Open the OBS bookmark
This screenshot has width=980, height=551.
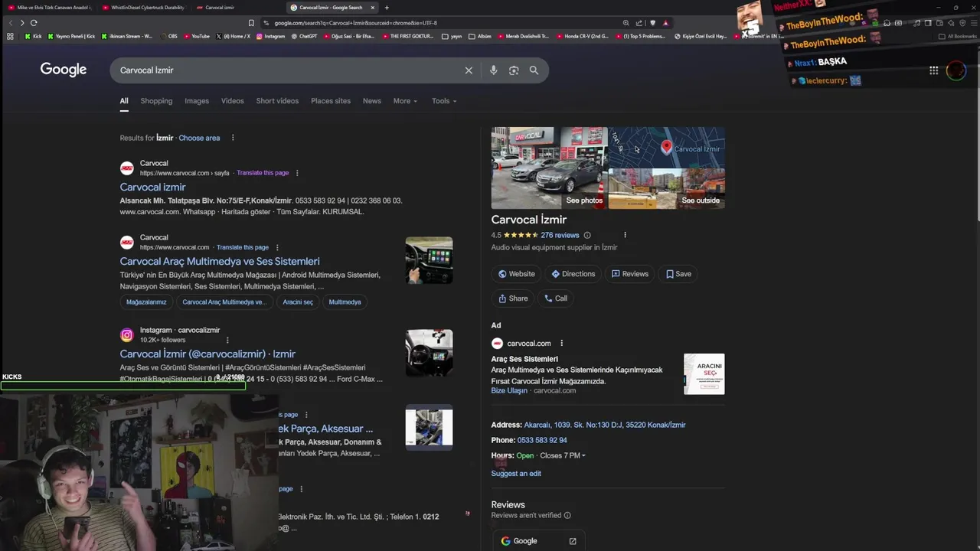click(168, 36)
